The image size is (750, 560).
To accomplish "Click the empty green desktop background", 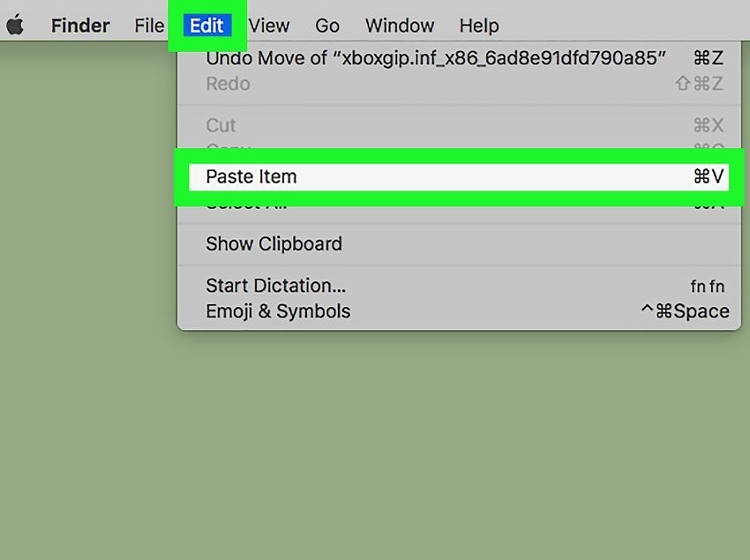I will click(x=375, y=441).
